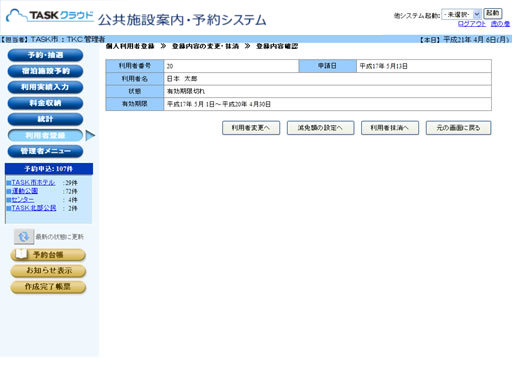This screenshot has height=384, width=512.
Task: Open the 管理者メニュー menu
Action: [45, 151]
